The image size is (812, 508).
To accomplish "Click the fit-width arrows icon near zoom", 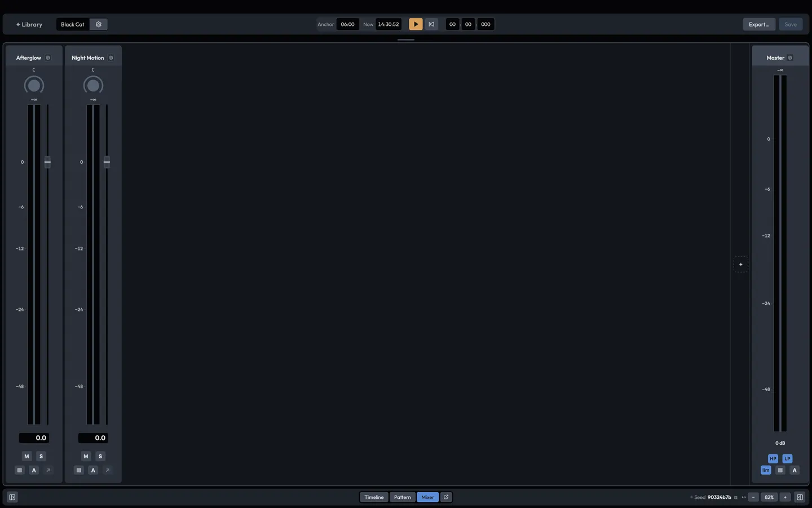I will [744, 497].
